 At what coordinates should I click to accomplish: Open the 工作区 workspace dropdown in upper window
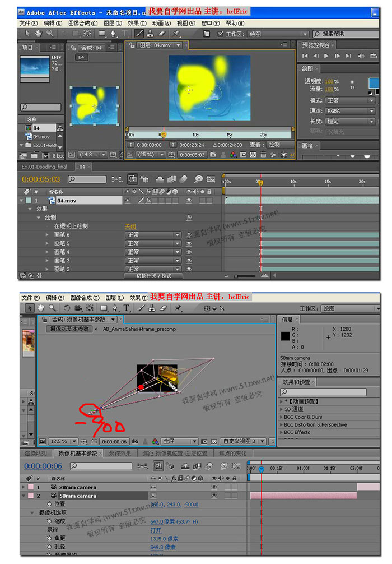click(x=278, y=34)
